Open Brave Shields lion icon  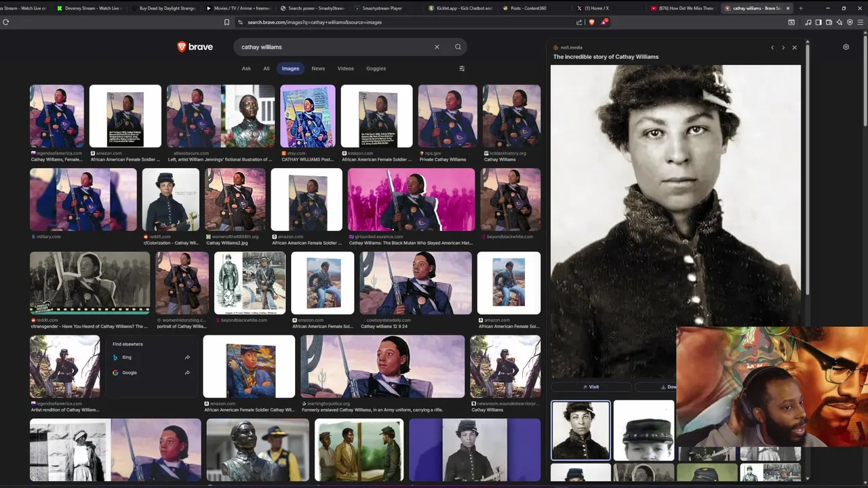pyautogui.click(x=591, y=22)
